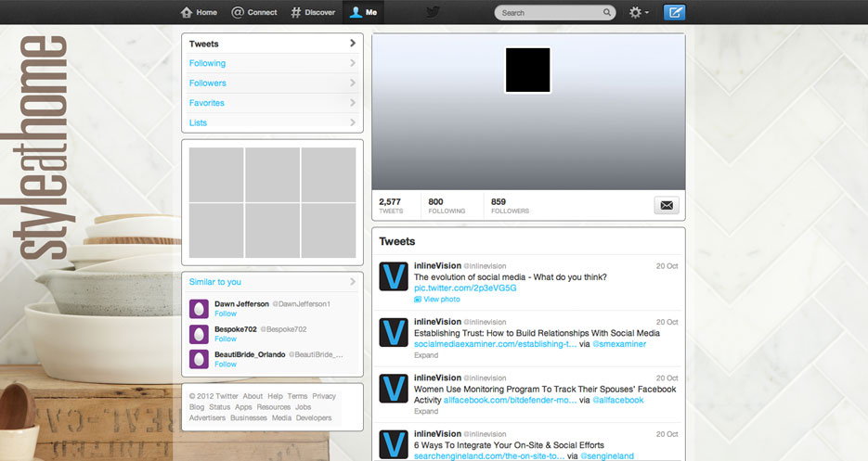Open About link in footer
The height and width of the screenshot is (461, 868).
(x=253, y=396)
